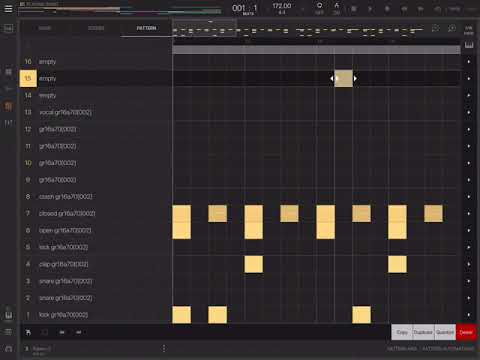Open the piano keyboard icon at top right
This screenshot has width=480, height=360.
[469, 45]
